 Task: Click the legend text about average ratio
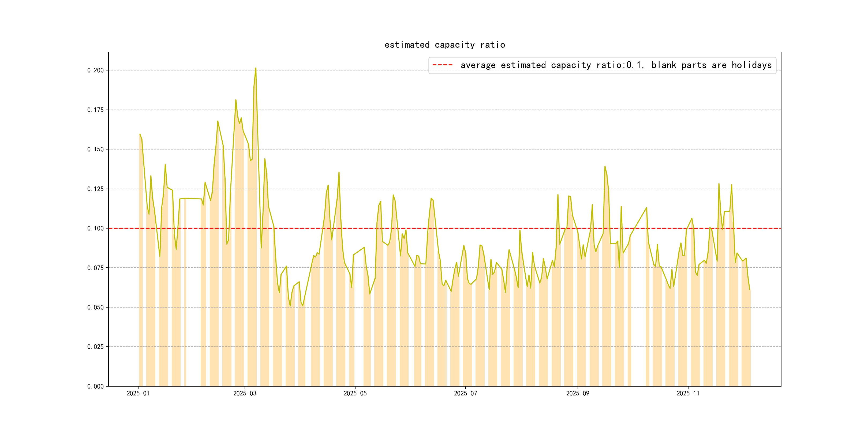click(616, 65)
